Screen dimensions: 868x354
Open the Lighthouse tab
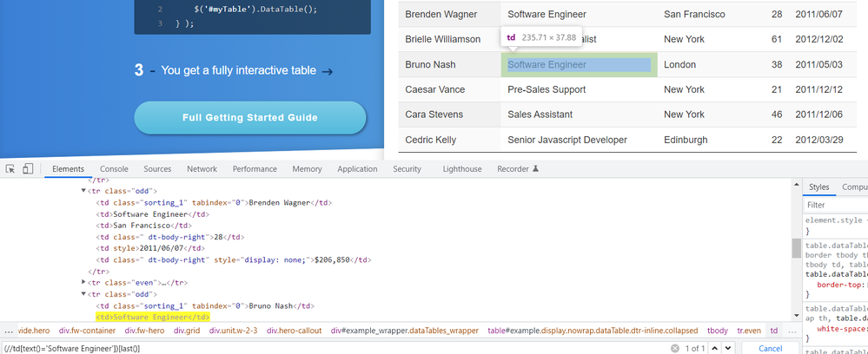coord(462,169)
